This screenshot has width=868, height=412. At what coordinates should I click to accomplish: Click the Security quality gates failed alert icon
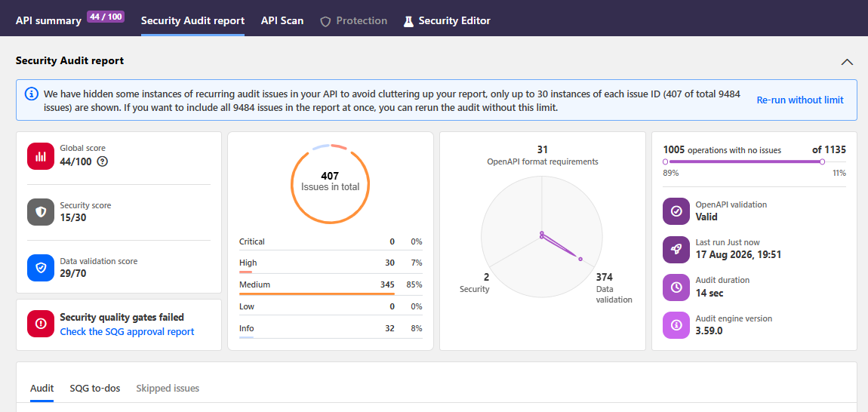click(x=41, y=324)
